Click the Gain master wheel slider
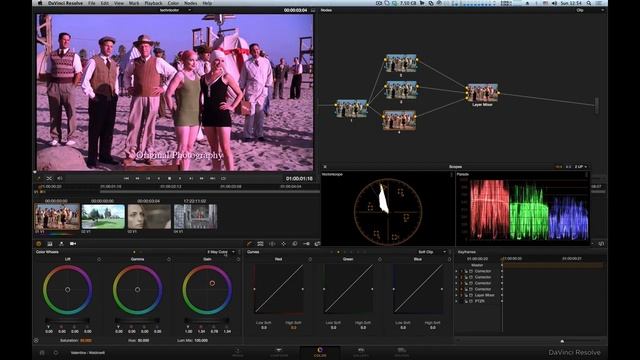640x360 pixels. (x=207, y=321)
